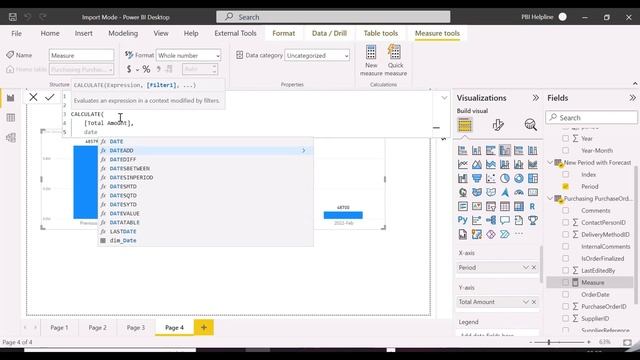Collapse the Visualizations pane
The width and height of the screenshot is (640, 360).
(x=536, y=98)
